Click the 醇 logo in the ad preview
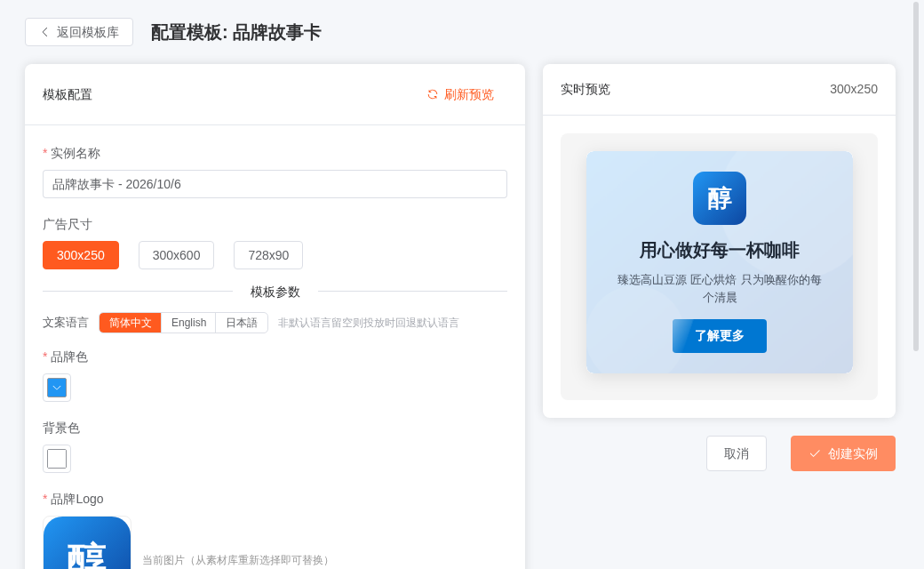The height and width of the screenshot is (569, 924). pyautogui.click(x=719, y=198)
